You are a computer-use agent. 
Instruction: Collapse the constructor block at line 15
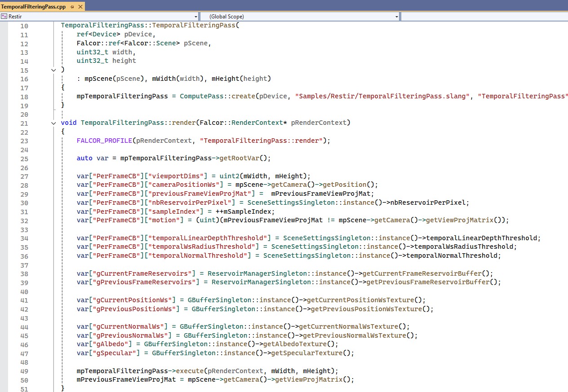[54, 70]
